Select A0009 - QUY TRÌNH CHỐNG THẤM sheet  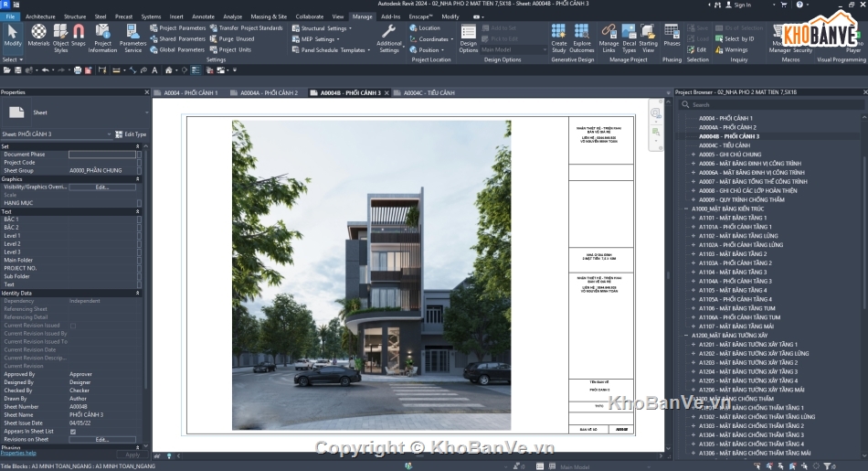741,199
